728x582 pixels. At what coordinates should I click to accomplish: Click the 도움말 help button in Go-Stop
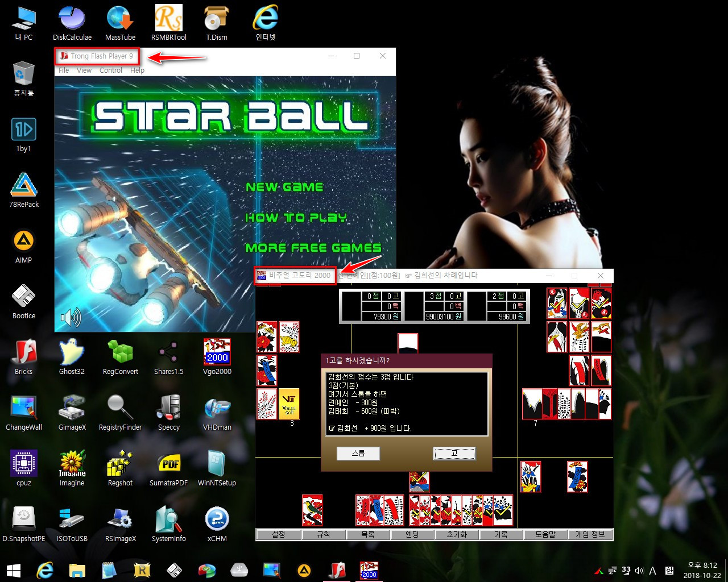pyautogui.click(x=545, y=535)
